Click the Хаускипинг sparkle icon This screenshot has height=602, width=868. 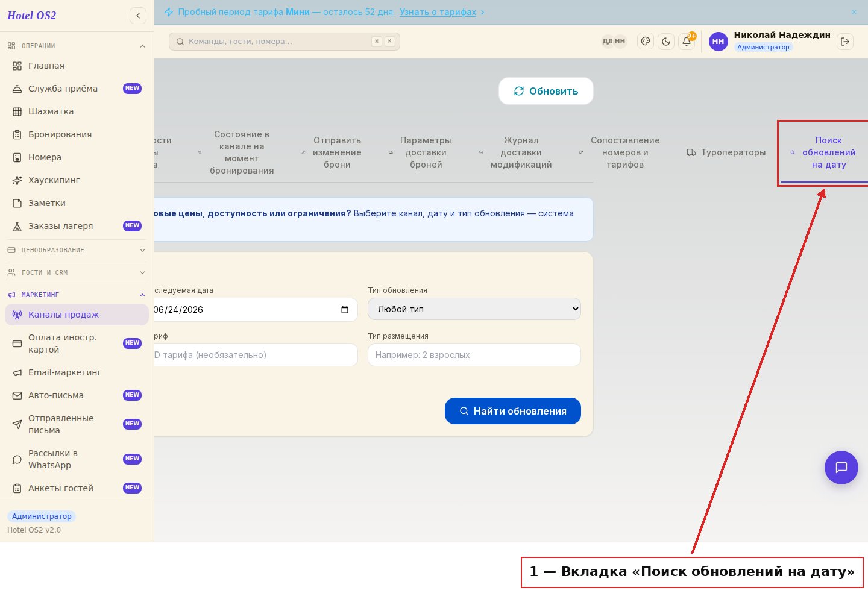tap(17, 180)
